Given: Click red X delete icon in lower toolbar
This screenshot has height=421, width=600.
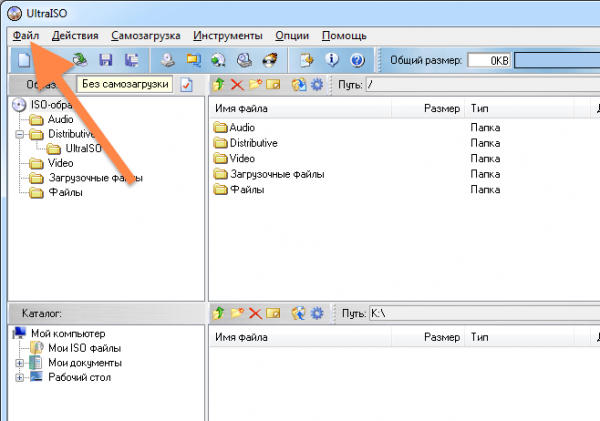Looking at the screenshot, I should 255,313.
